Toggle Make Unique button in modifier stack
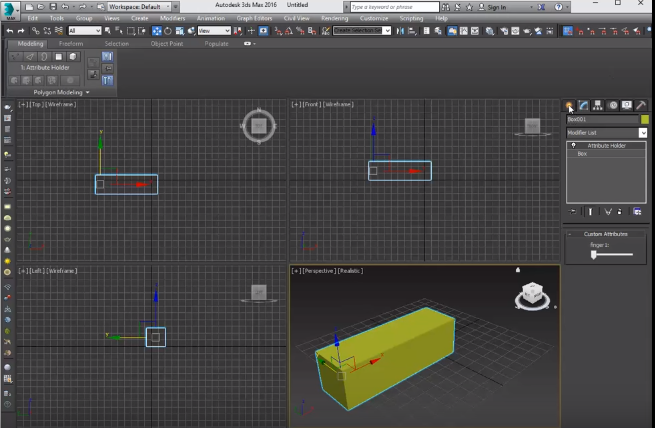Viewport: 655px width, 428px height. point(607,212)
